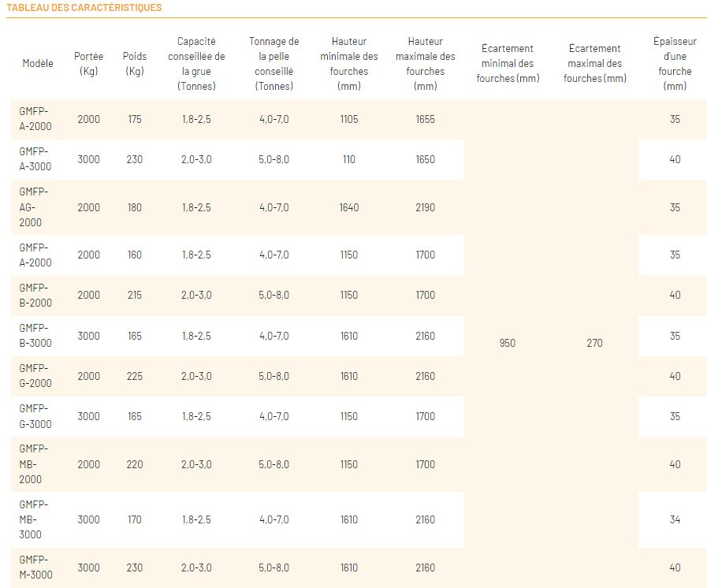707x588 pixels.
Task: Click the "Tableau des caractéristiques" heading
Action: 84,8
